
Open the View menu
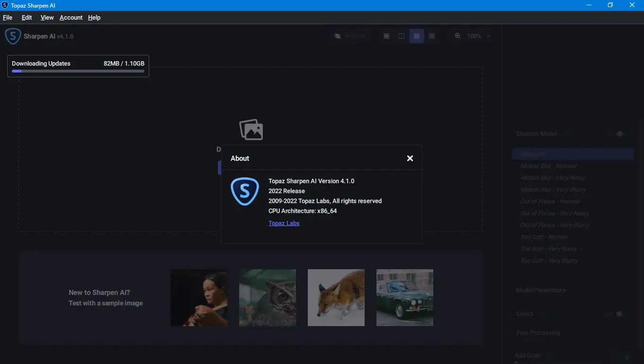(x=47, y=18)
